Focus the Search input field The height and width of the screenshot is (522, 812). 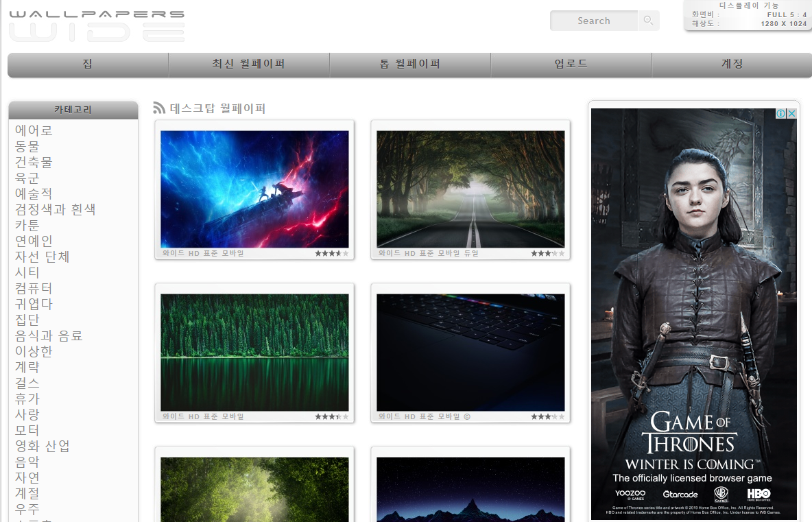pyautogui.click(x=594, y=21)
